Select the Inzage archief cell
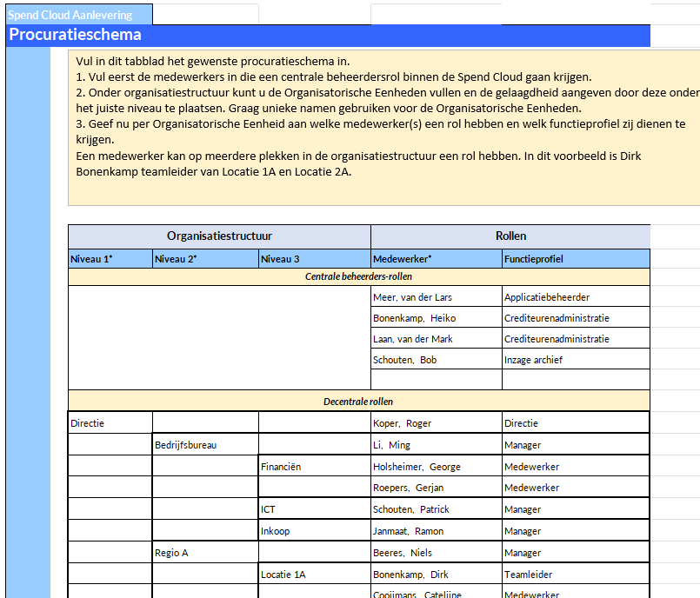 coord(533,360)
